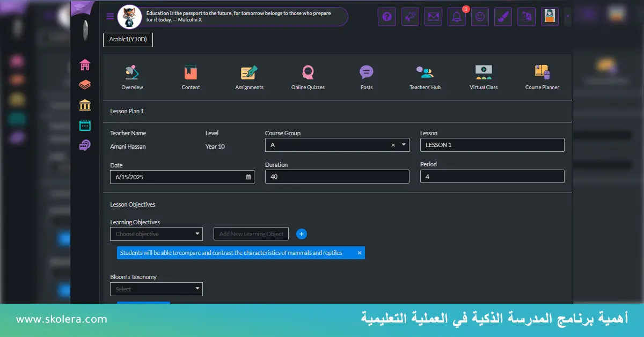
Task: Open the messages envelope icon
Action: tap(433, 17)
